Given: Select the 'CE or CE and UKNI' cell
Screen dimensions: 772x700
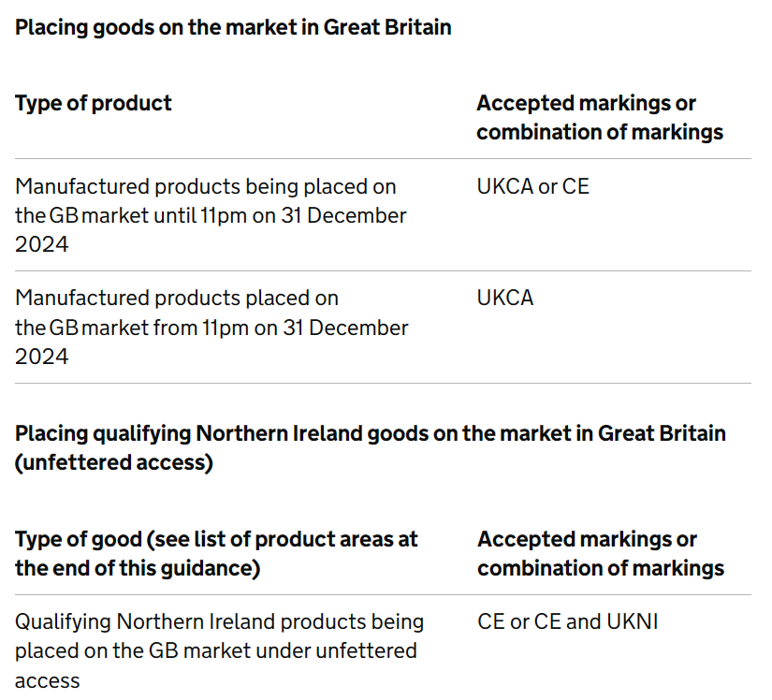Looking at the screenshot, I should click(568, 621).
